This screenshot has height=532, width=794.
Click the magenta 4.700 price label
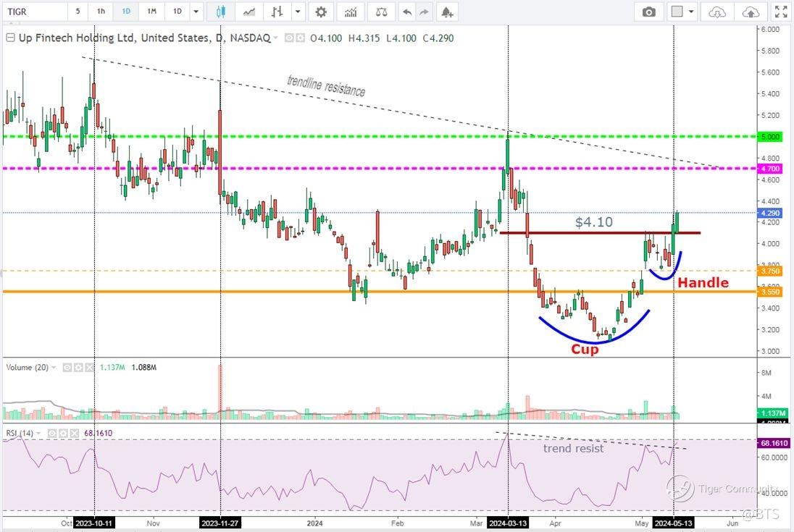point(769,169)
